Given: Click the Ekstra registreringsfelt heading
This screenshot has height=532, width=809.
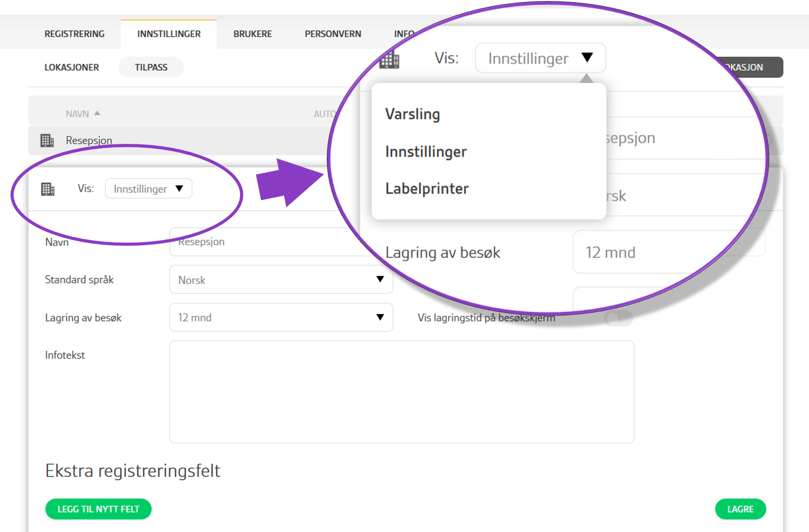Looking at the screenshot, I should (132, 471).
